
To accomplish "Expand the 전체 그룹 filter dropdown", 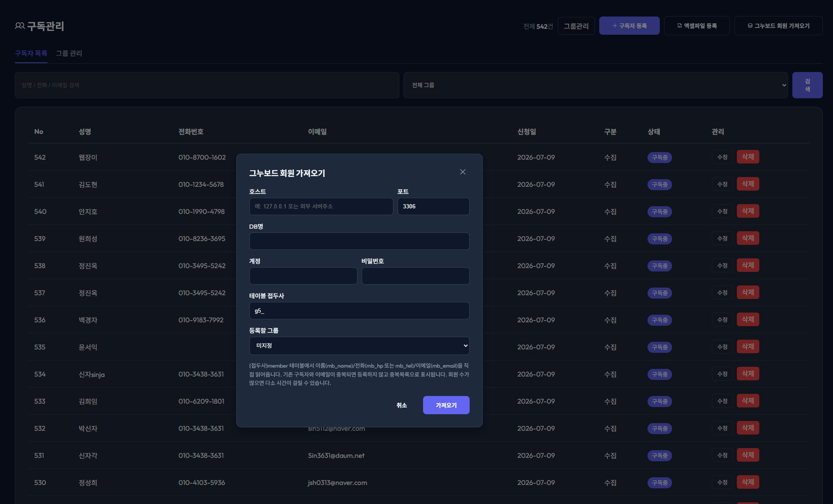I will tap(595, 85).
